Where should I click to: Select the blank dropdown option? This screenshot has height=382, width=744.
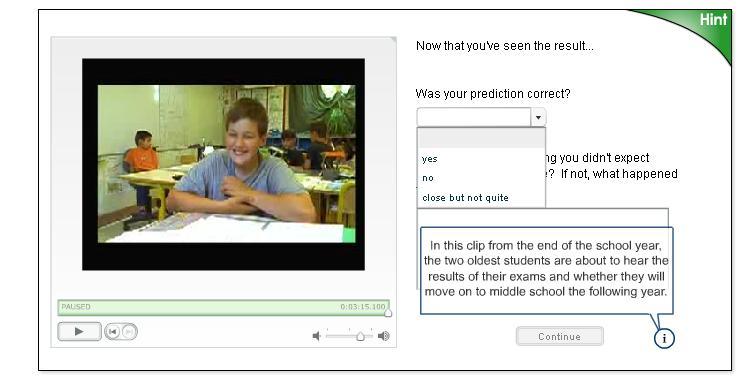[x=481, y=139]
